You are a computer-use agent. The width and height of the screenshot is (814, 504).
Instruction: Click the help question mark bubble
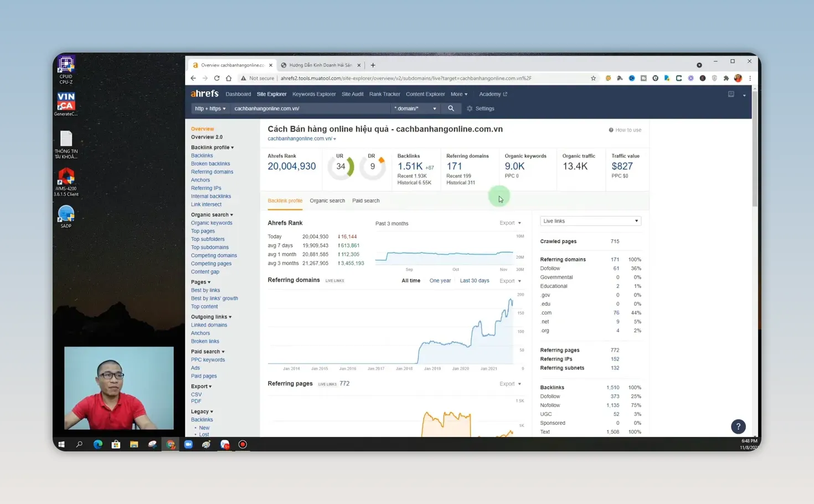(x=738, y=426)
